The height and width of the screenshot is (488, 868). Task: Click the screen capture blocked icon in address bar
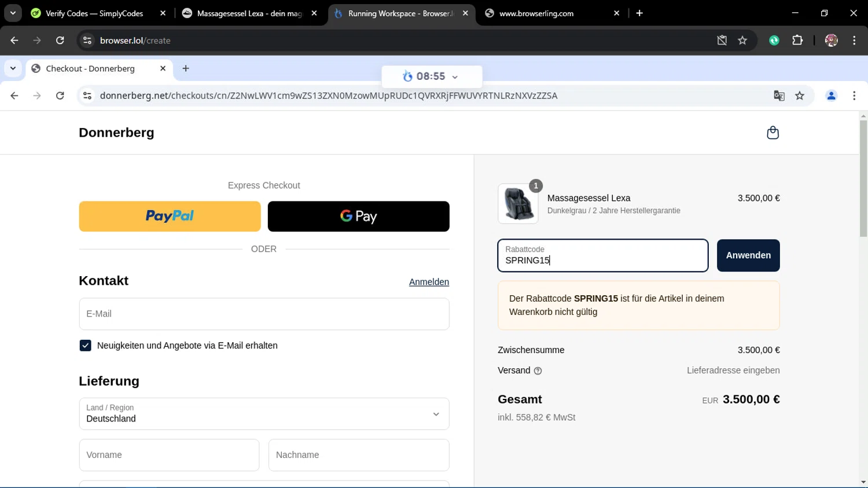722,41
